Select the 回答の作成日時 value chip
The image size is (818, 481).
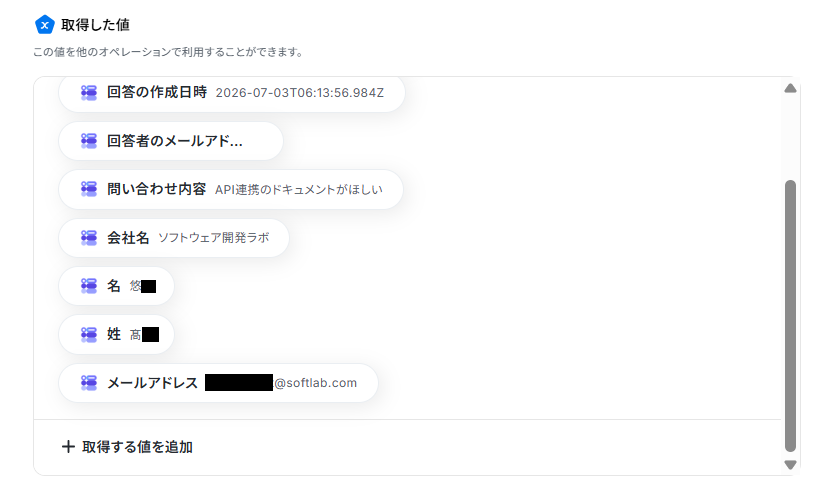click(x=232, y=93)
